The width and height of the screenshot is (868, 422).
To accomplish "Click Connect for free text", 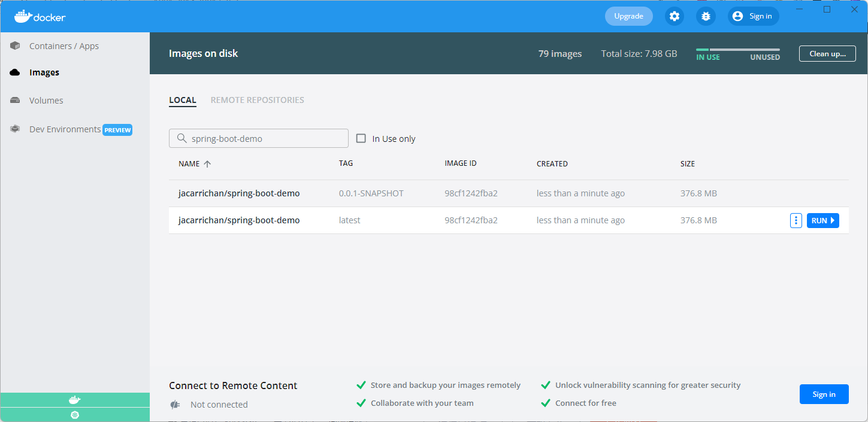I will [x=585, y=403].
